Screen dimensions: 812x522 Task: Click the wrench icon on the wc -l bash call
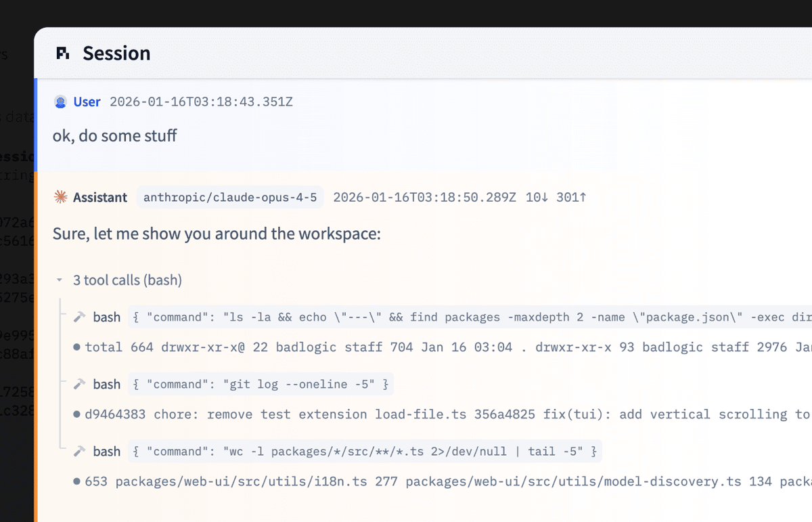pyautogui.click(x=81, y=451)
